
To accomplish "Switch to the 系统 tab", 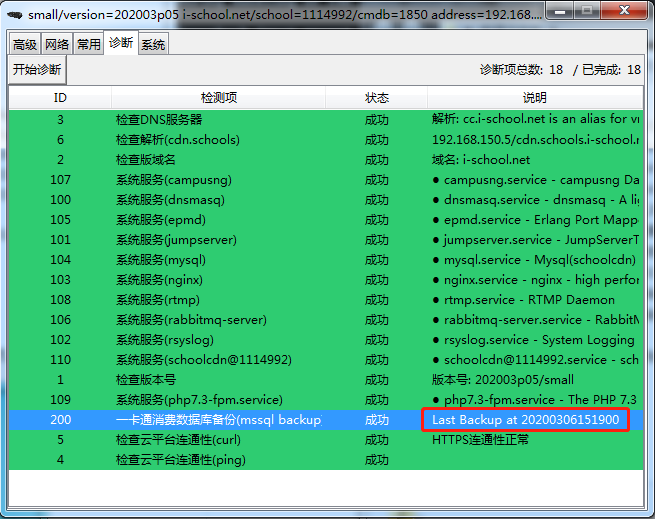I will (x=153, y=45).
